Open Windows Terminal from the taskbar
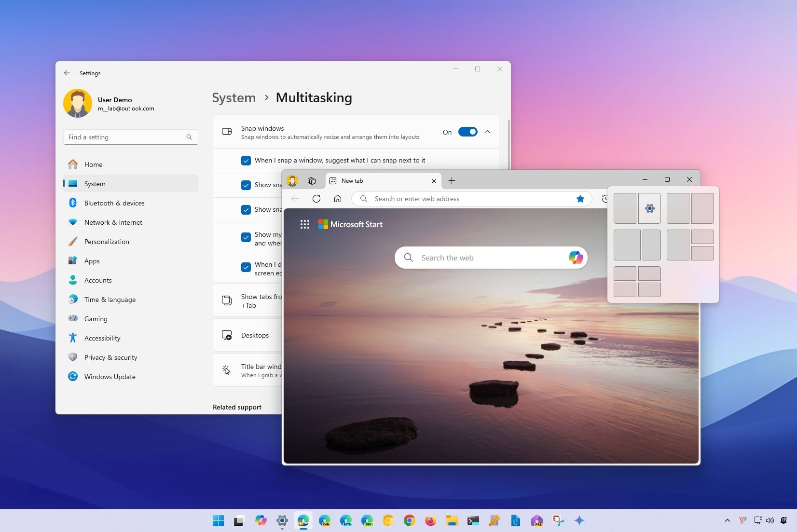 (x=472, y=521)
